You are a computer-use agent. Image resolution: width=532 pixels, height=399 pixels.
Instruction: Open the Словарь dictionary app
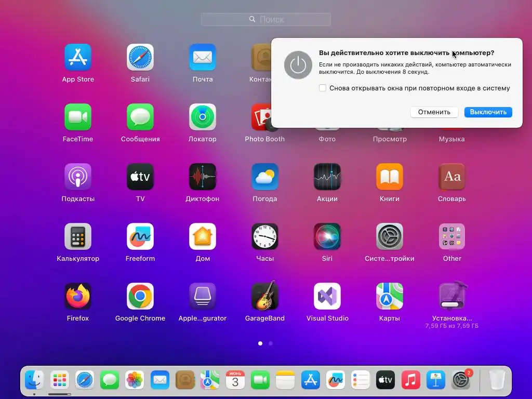[452, 177]
